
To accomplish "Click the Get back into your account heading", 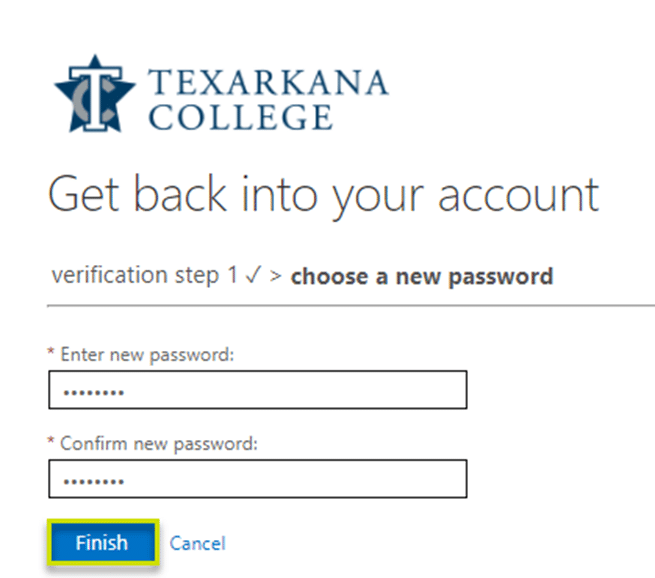I will tap(324, 195).
